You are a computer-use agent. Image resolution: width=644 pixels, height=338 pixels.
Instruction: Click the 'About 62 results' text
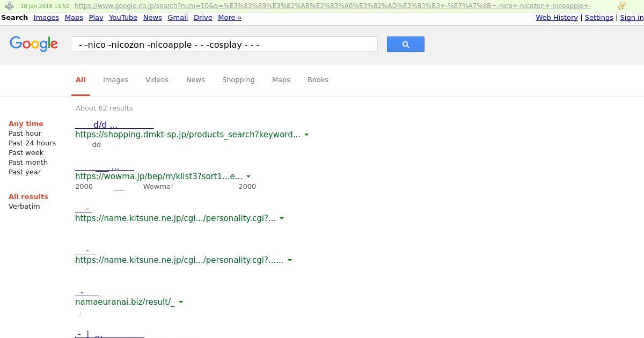point(104,108)
